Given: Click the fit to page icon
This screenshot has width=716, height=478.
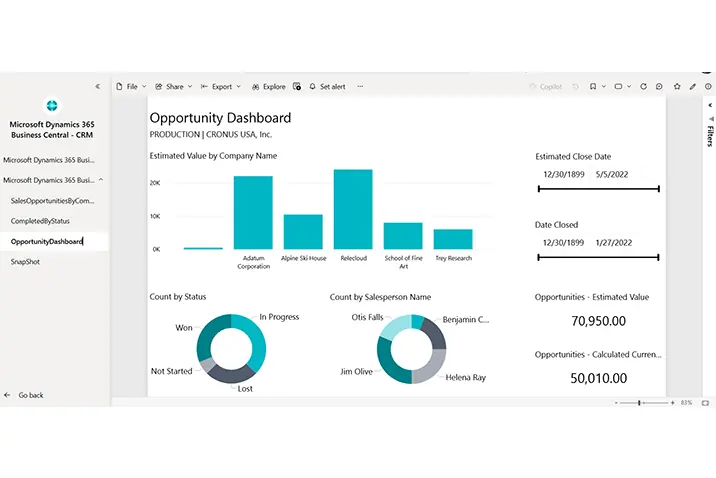Looking at the screenshot, I should coord(705,403).
